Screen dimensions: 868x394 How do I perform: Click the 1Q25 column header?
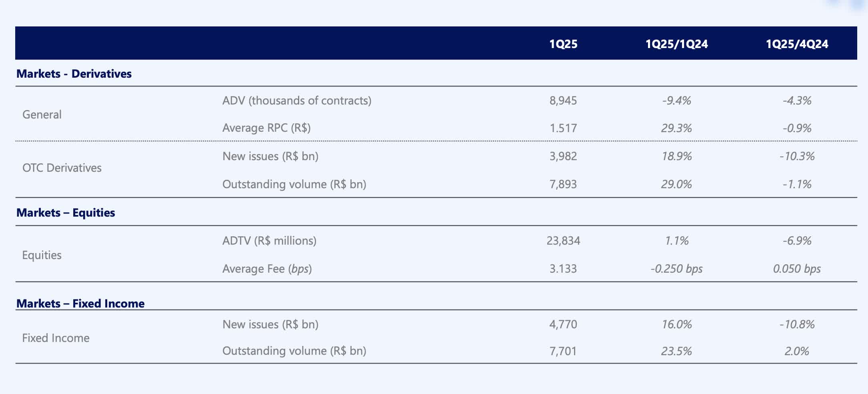tap(563, 44)
